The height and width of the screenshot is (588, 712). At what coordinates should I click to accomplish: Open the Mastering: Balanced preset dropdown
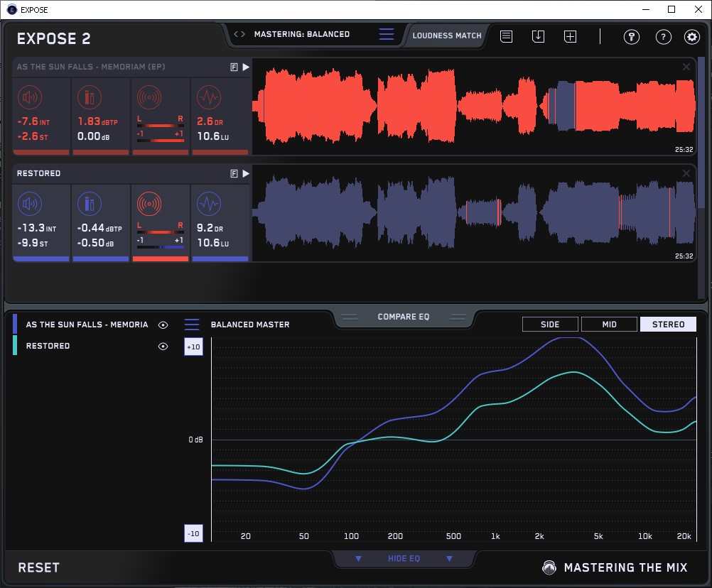[x=386, y=34]
